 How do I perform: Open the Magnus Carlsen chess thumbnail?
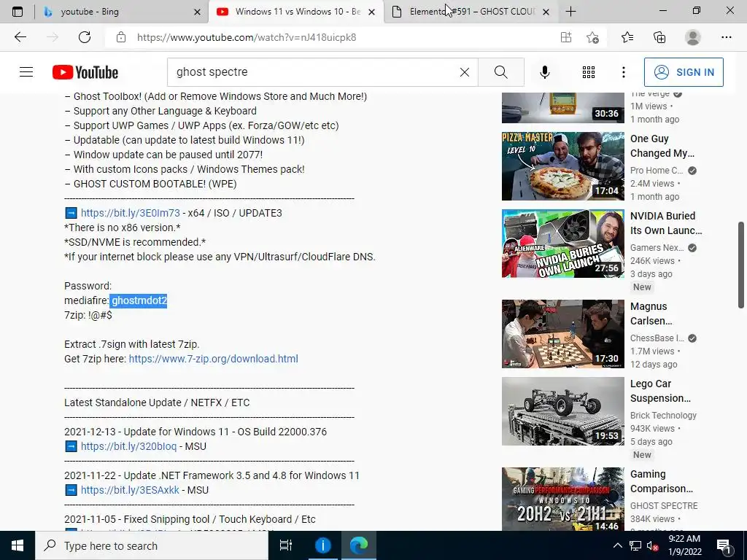(562, 334)
